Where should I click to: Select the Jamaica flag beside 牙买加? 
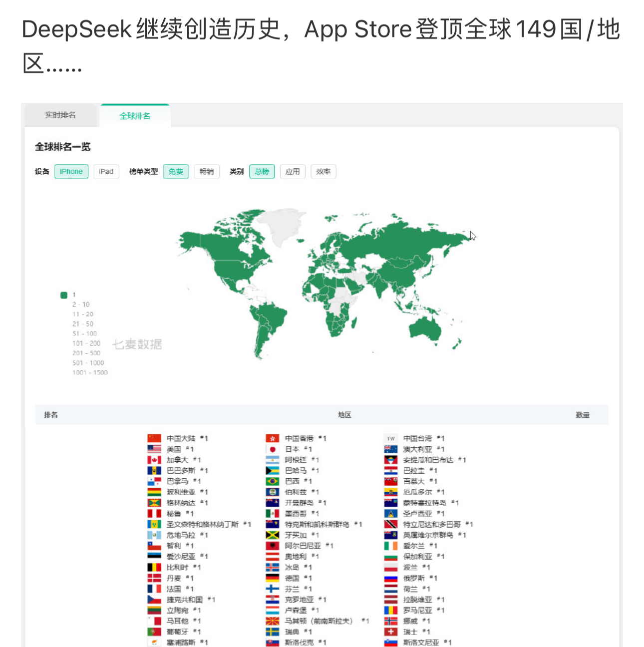coord(273,535)
